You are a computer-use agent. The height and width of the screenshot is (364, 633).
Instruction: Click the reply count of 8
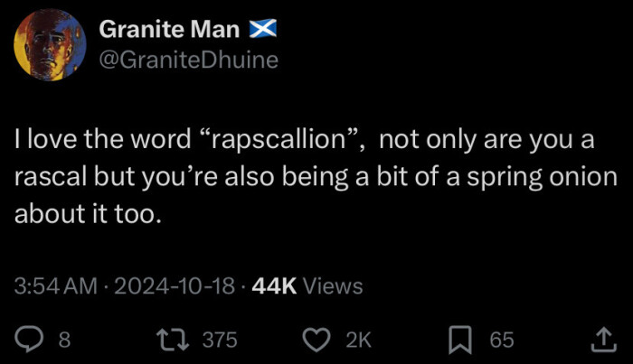pyautogui.click(x=63, y=340)
